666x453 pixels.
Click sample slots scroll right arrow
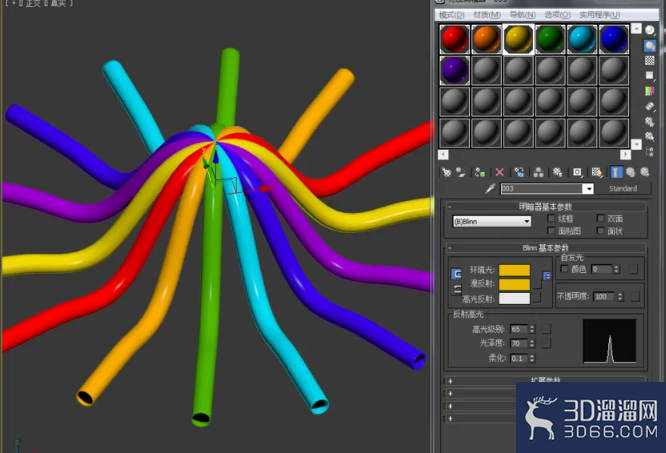point(625,155)
